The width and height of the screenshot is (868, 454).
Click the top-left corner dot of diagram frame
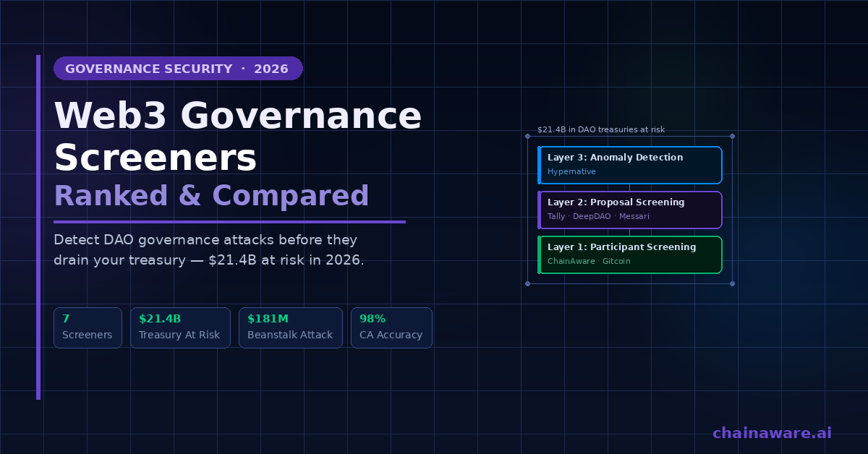pos(527,136)
